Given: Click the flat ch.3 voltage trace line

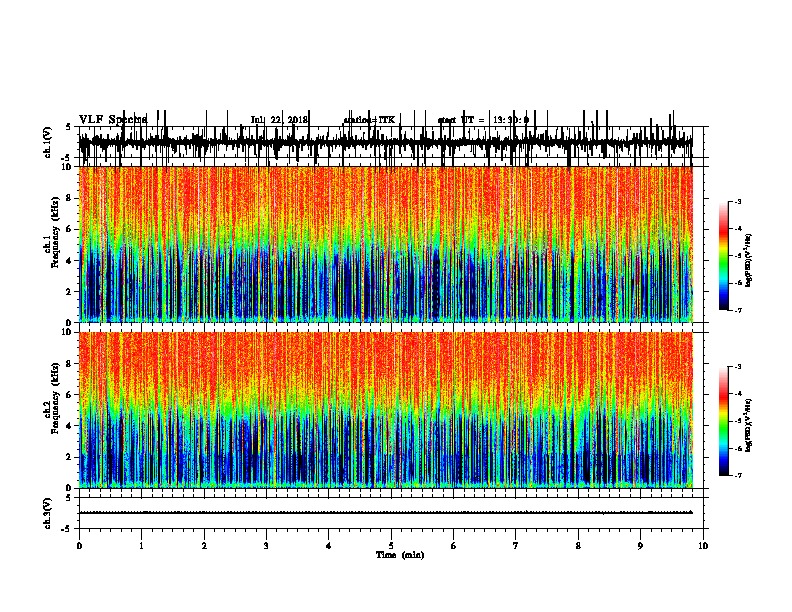Looking at the screenshot, I should [386, 513].
